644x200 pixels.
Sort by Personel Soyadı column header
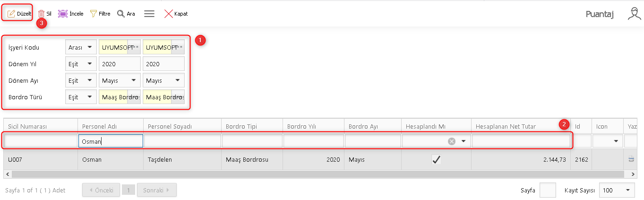tap(182, 126)
